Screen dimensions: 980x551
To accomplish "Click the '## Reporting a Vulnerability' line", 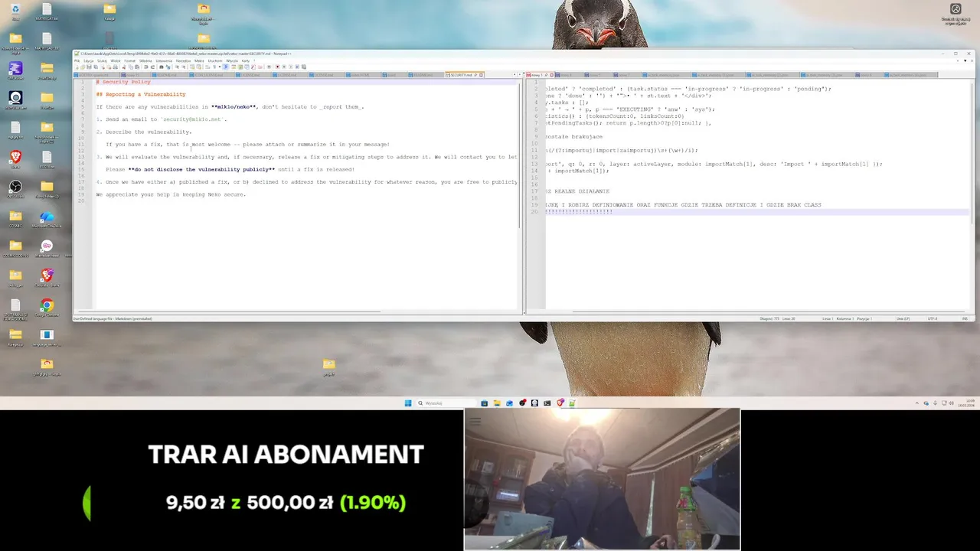I will (x=141, y=94).
